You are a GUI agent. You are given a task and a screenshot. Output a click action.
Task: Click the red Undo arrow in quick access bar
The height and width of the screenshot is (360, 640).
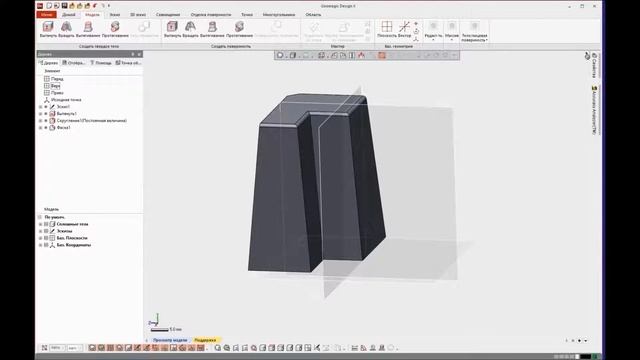pyautogui.click(x=95, y=6)
